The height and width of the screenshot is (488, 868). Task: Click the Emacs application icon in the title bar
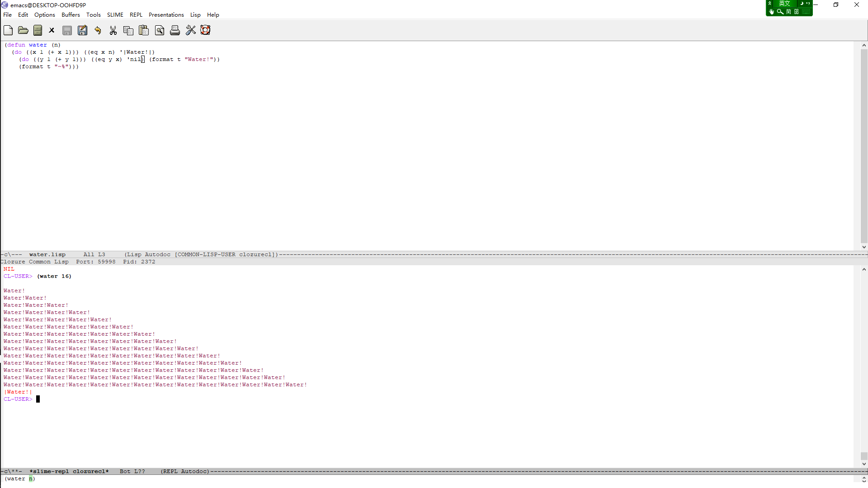click(5, 5)
